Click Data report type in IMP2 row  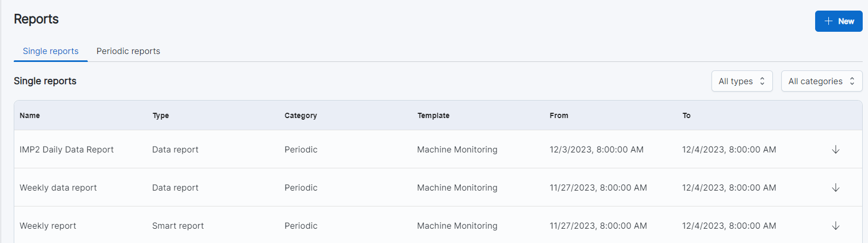pos(175,149)
